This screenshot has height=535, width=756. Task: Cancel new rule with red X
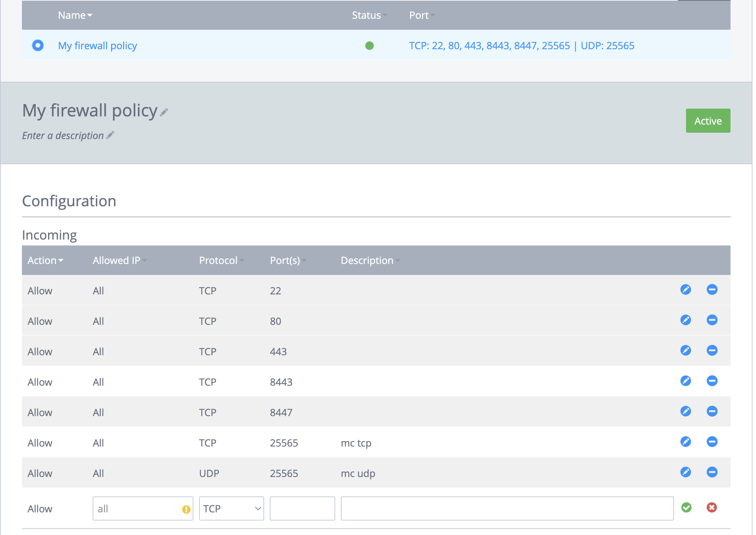(x=711, y=508)
